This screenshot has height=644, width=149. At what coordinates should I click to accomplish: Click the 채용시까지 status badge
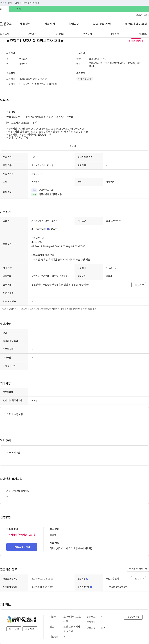pos(136,41)
